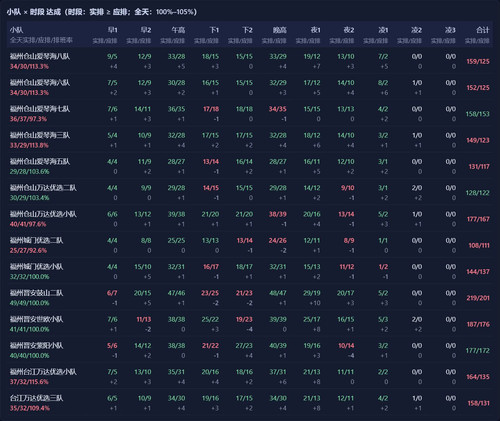The image size is (500, 421).
Task: Select team name 福州台江万达优选小队
Action: 43,372
